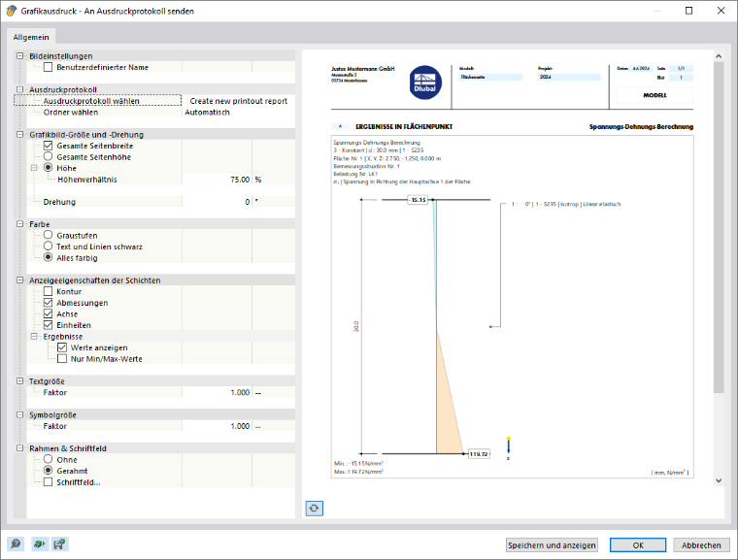Image resolution: width=738 pixels, height=560 pixels.
Task: Collapse Grafikbild-Größe und -Drehung section
Action: [19, 134]
